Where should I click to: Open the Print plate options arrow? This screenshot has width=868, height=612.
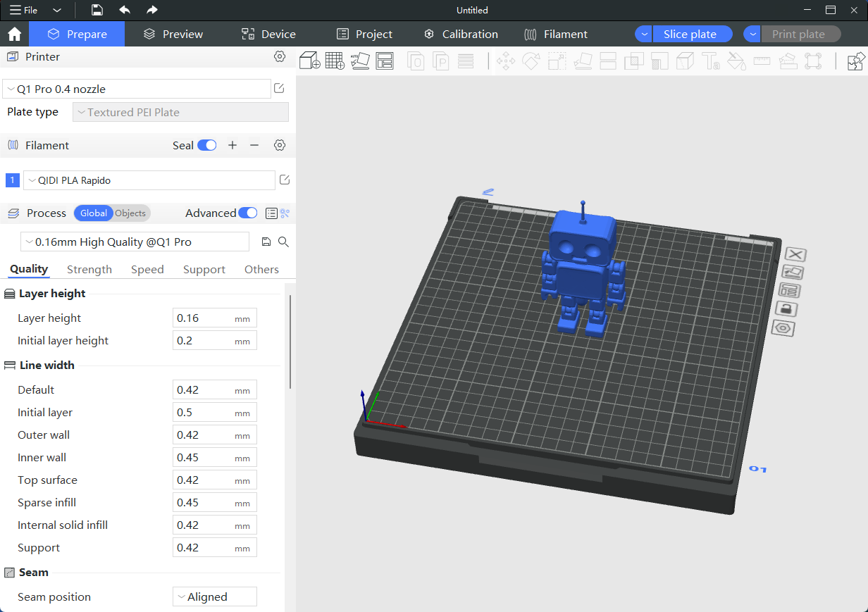[x=752, y=34]
